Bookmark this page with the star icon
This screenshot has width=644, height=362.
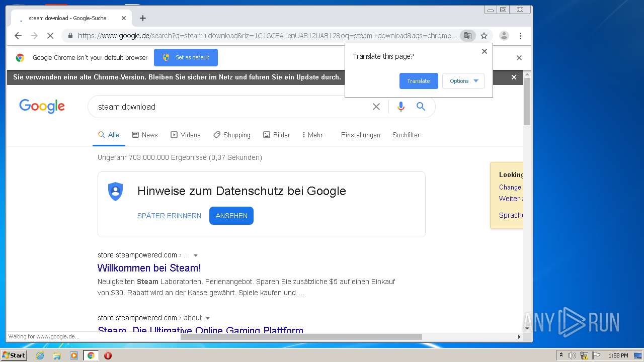[x=484, y=36]
